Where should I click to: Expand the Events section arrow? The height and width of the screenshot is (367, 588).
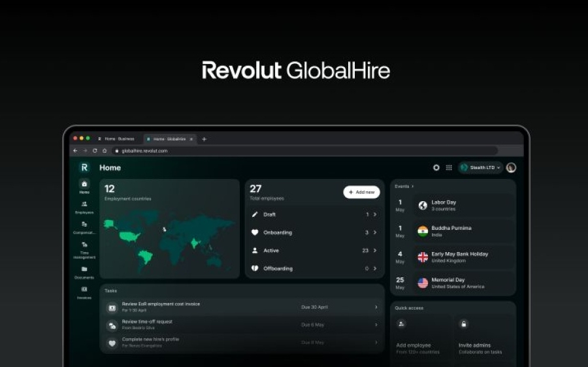coord(413,186)
